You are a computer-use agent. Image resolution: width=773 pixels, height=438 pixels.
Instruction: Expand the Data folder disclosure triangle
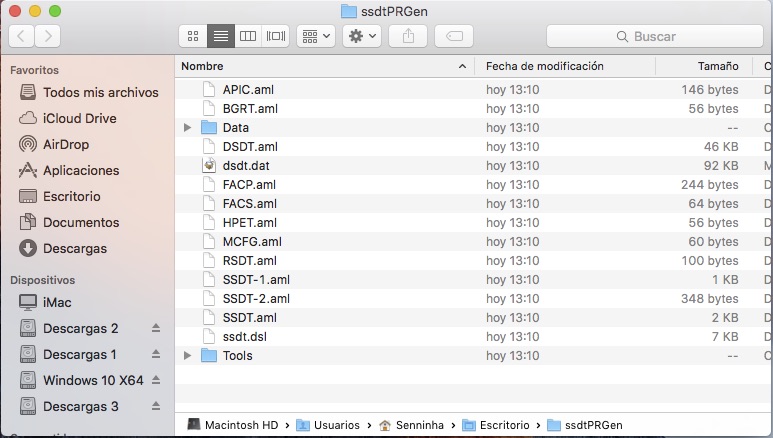click(x=187, y=128)
